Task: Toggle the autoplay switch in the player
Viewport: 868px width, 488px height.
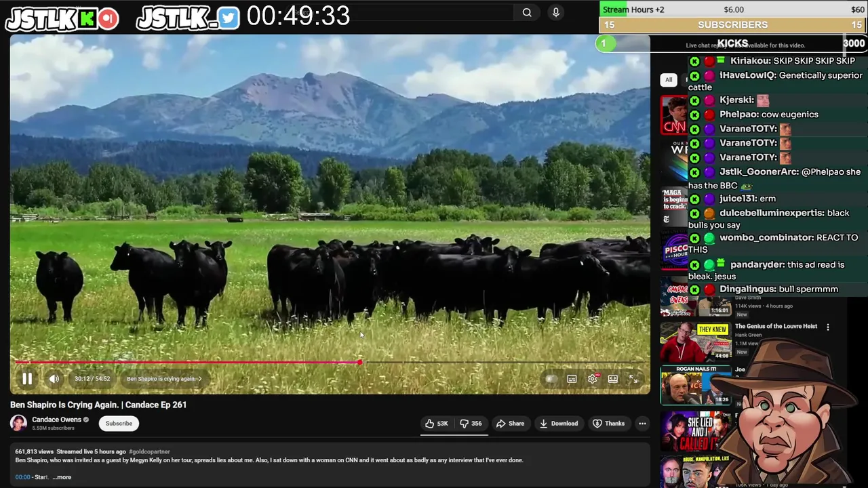Action: click(551, 379)
